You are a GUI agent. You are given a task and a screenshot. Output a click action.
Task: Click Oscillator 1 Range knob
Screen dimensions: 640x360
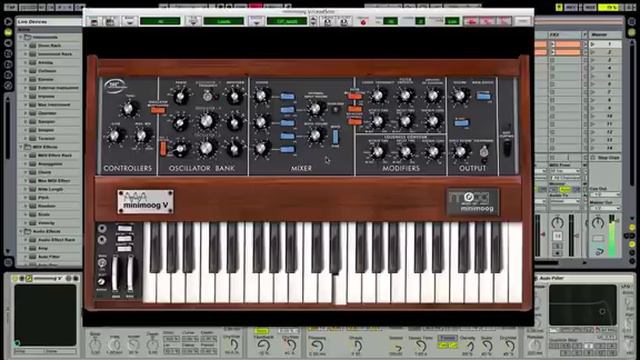pyautogui.click(x=181, y=97)
